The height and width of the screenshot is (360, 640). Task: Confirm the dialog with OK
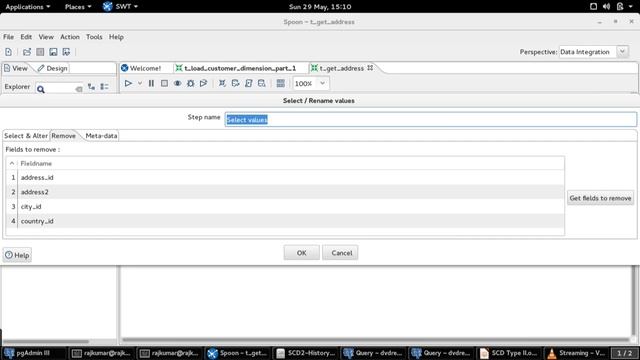pos(301,253)
